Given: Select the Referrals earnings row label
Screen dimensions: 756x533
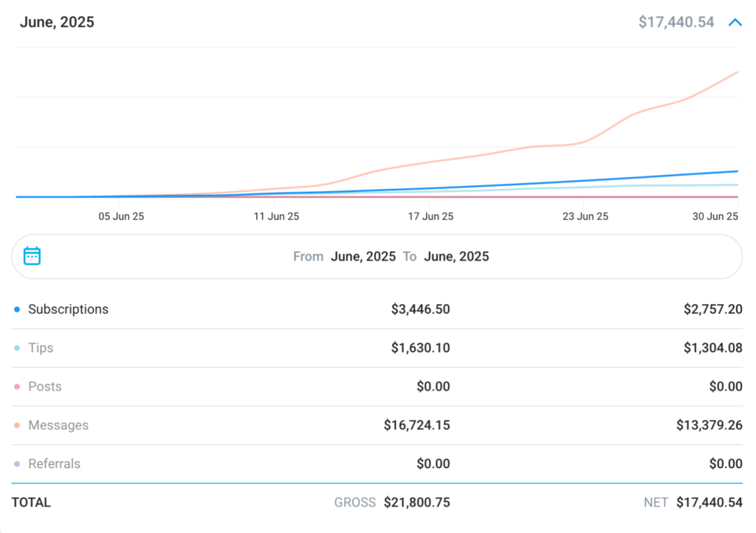Looking at the screenshot, I should pos(54,464).
